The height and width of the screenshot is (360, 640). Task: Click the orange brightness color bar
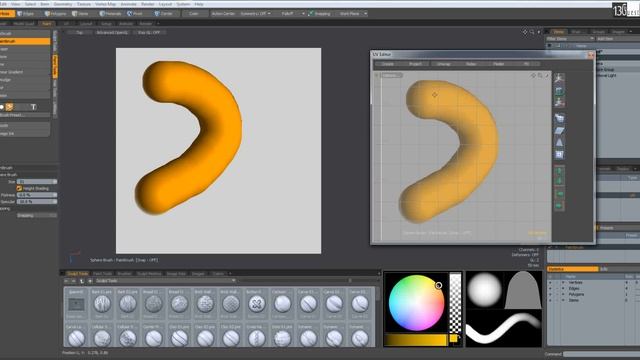[416, 340]
